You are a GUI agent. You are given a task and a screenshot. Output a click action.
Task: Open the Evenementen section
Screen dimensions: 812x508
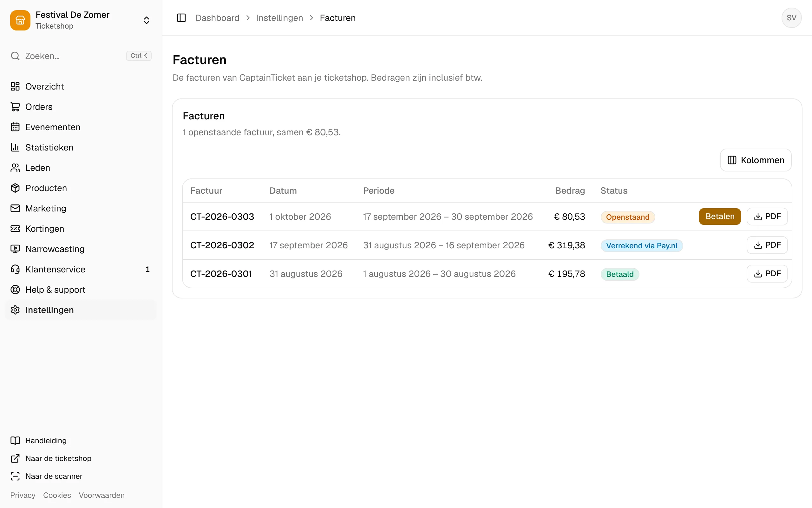[x=81, y=127]
